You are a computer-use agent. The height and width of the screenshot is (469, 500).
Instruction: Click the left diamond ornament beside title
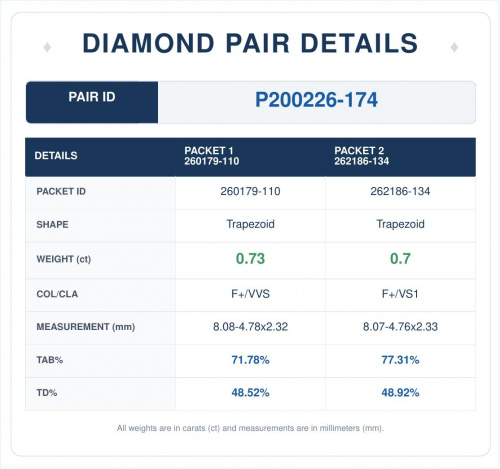pos(47,47)
